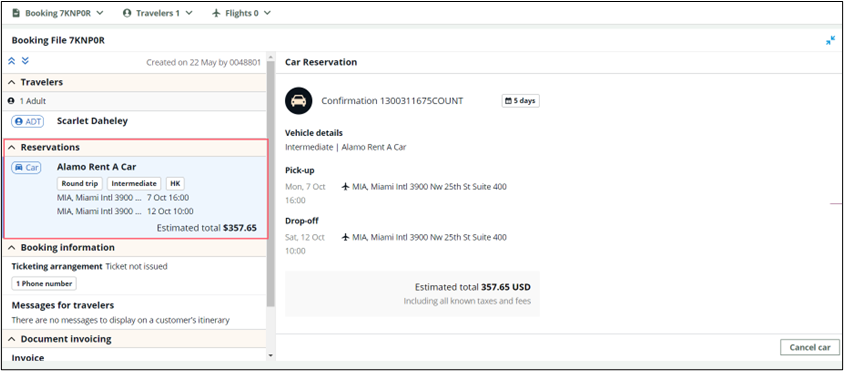The height and width of the screenshot is (371, 844).
Task: Click the scrollbar down arrow
Action: click(270, 356)
